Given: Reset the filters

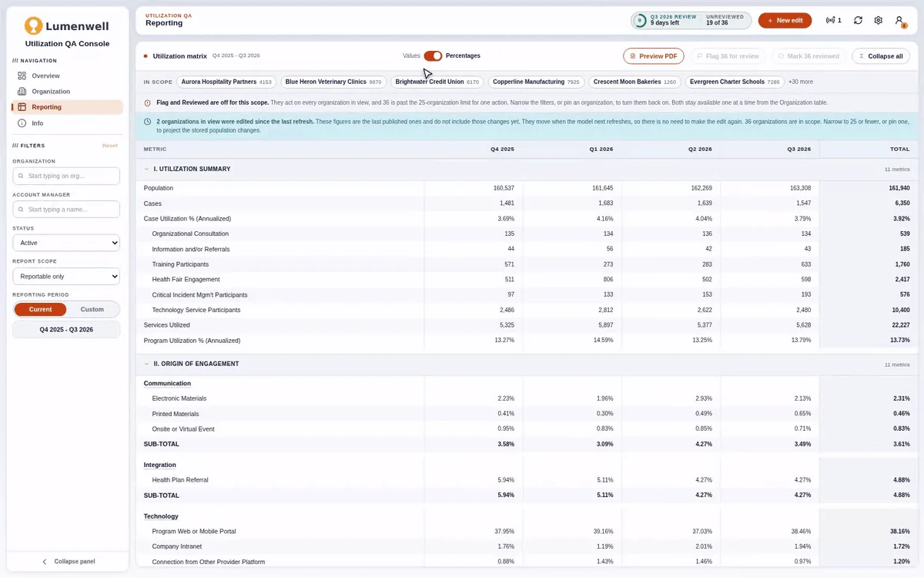Looking at the screenshot, I should 109,146.
